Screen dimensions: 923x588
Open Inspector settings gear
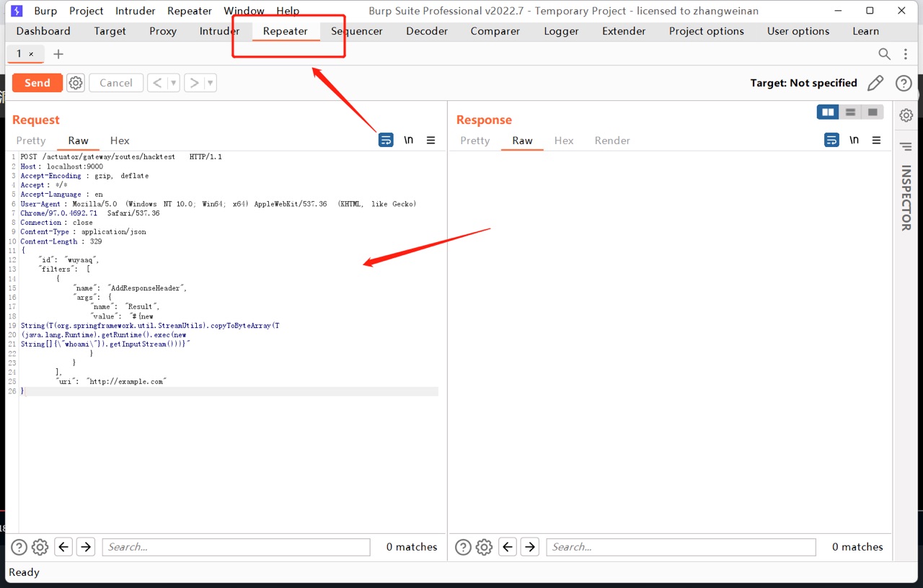click(x=906, y=115)
